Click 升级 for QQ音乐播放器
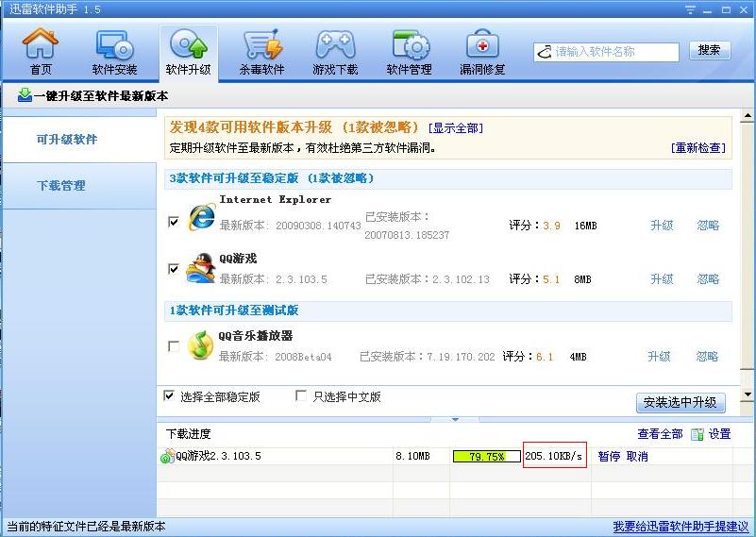 coord(659,356)
